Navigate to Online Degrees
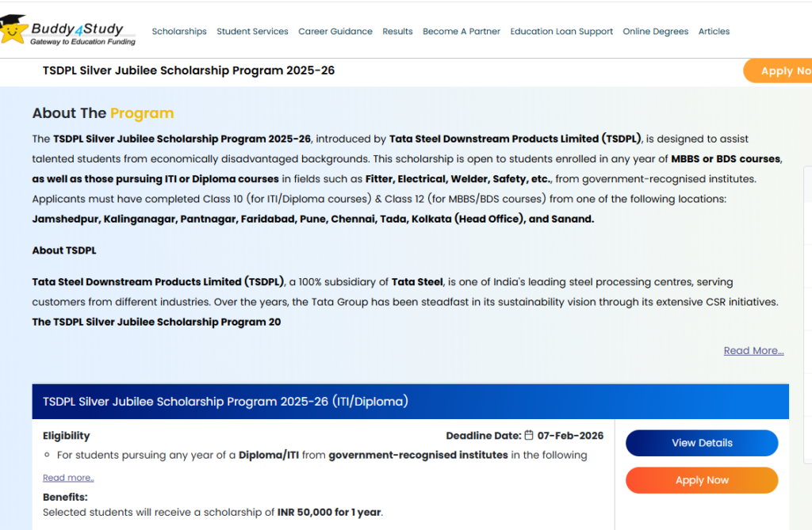The height and width of the screenshot is (530, 812). [x=655, y=32]
